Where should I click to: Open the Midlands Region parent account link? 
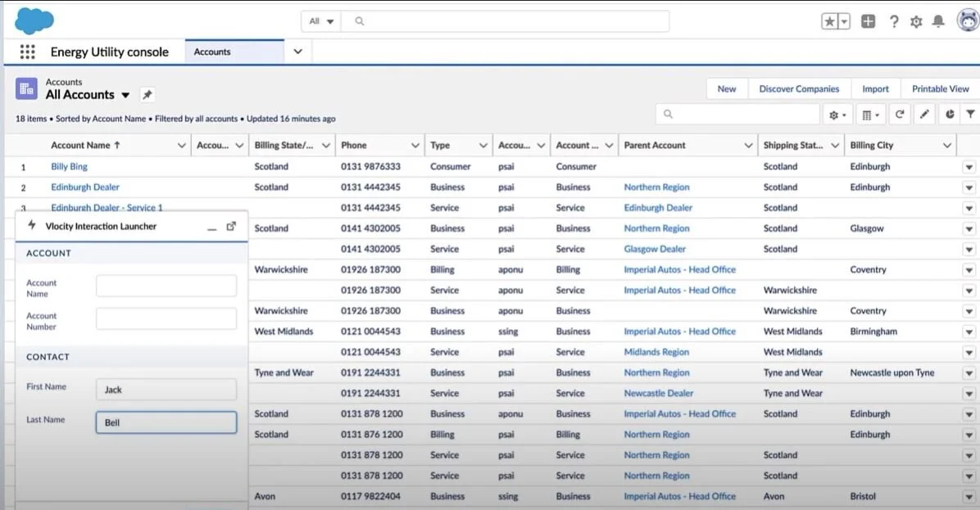pos(656,352)
